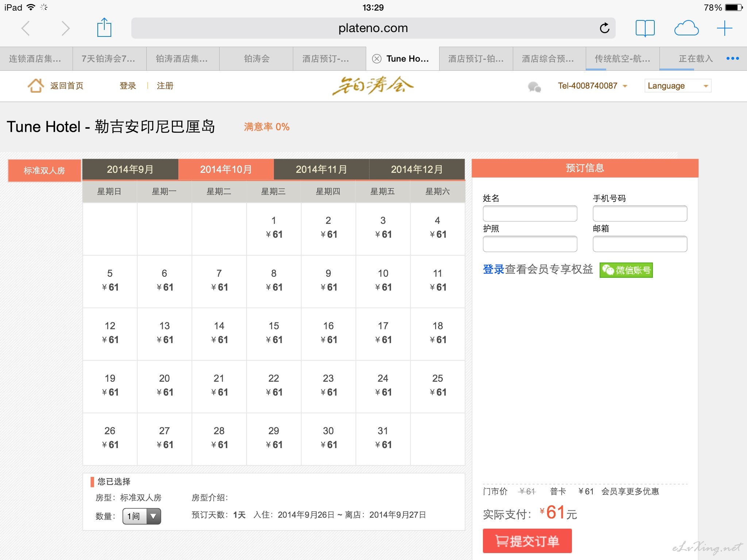Click the 手机号码 phone input field
Viewport: 747px width, 560px height.
click(640, 214)
